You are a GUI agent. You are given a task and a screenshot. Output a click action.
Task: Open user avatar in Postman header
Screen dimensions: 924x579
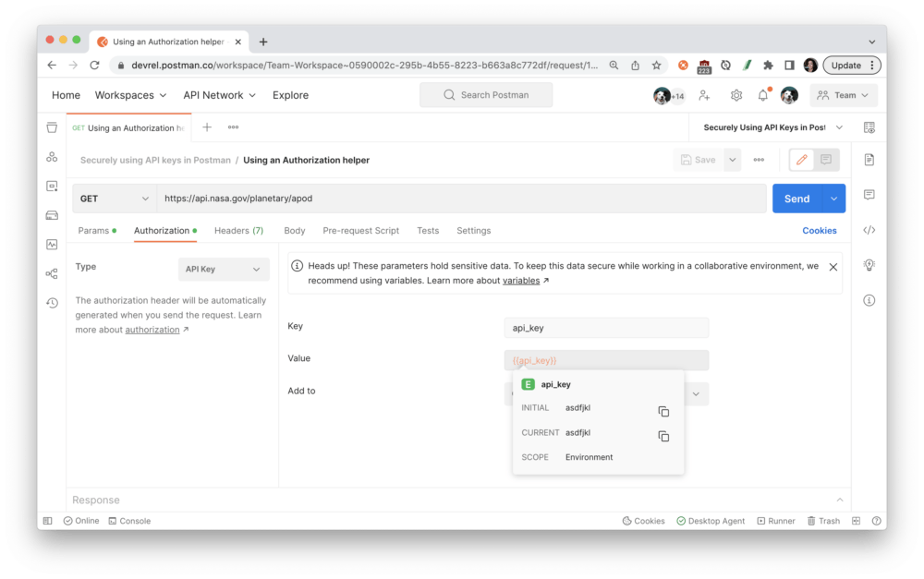click(789, 95)
